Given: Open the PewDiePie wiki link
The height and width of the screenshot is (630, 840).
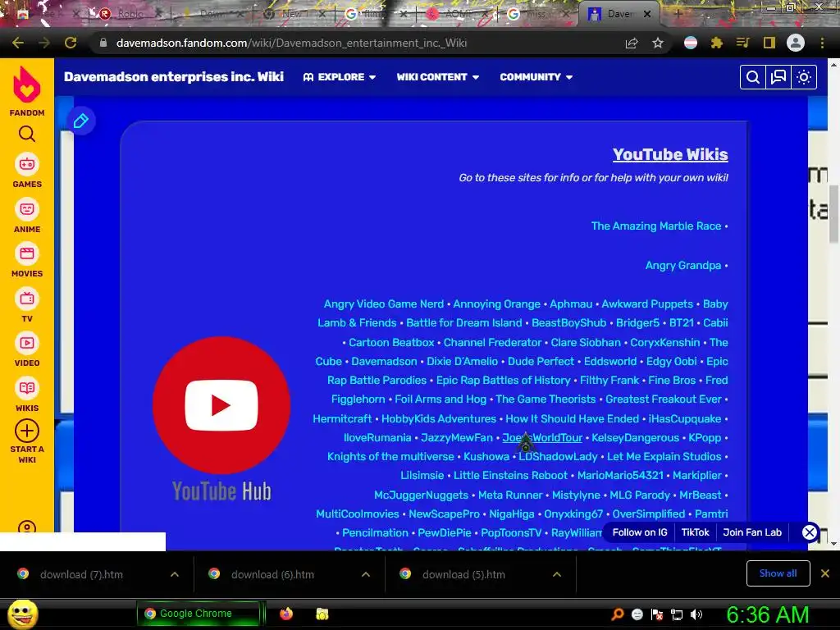Looking at the screenshot, I should coord(444,532).
